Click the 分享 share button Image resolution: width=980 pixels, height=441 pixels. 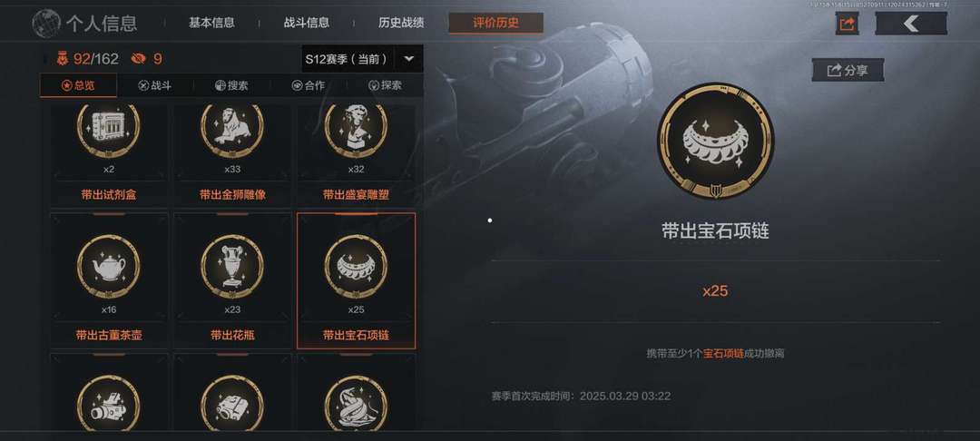click(848, 70)
